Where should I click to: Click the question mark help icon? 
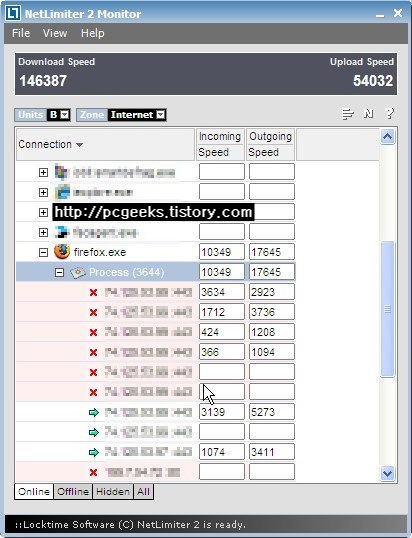[x=390, y=114]
